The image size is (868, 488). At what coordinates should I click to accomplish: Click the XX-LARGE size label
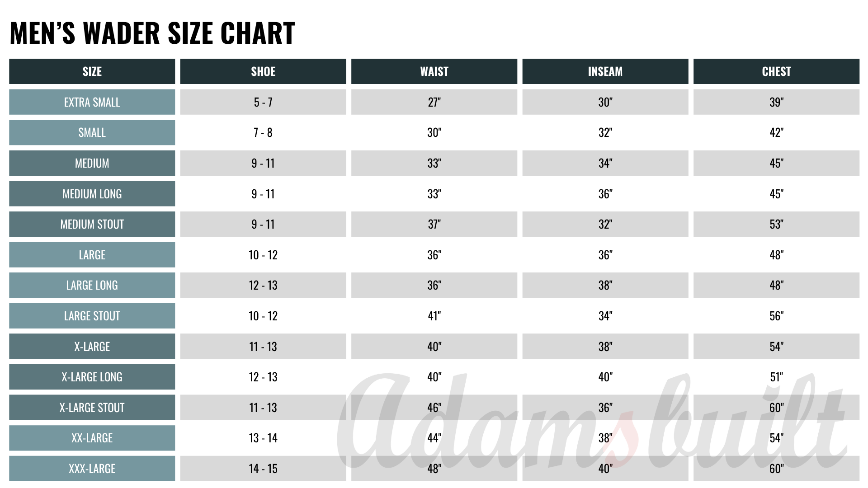[x=92, y=438]
